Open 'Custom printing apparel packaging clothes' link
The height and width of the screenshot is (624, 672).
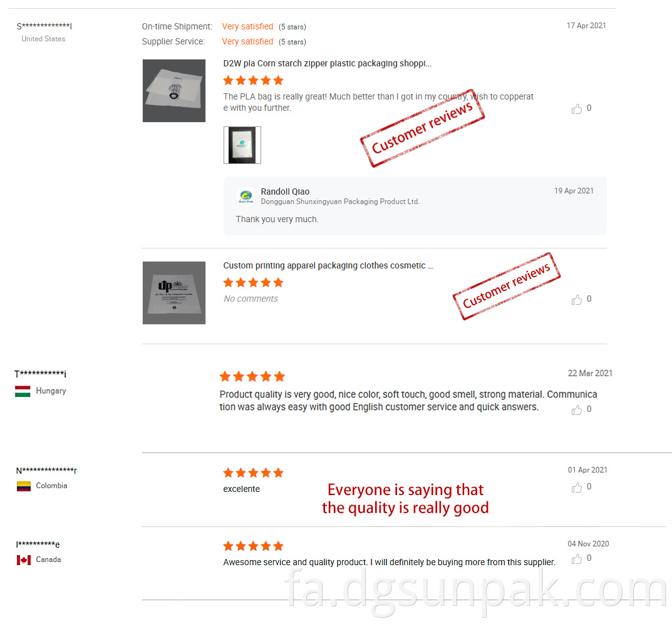tap(328, 265)
